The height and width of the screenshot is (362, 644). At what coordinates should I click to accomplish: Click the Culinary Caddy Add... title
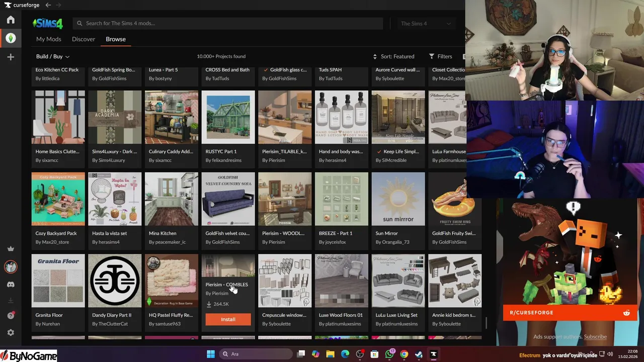171,151
